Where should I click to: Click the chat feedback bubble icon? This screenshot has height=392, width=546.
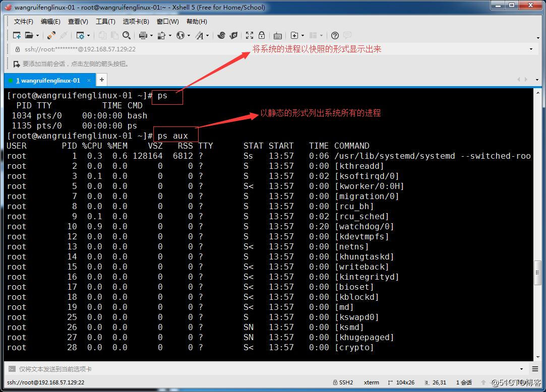click(x=347, y=35)
